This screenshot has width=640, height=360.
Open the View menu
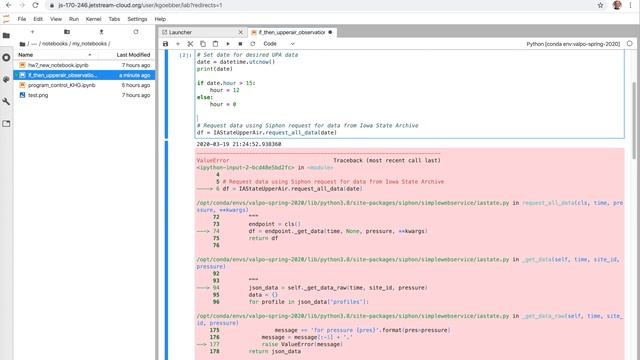point(56,19)
